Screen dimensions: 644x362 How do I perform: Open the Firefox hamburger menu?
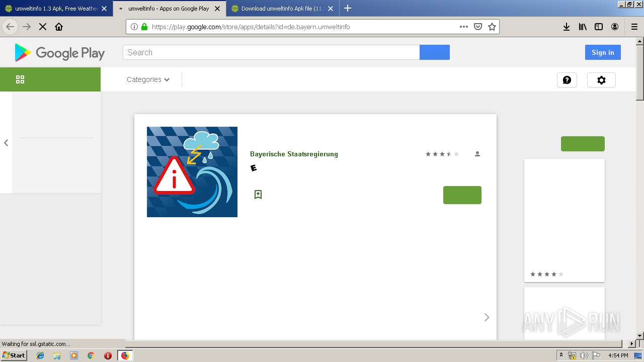634,27
